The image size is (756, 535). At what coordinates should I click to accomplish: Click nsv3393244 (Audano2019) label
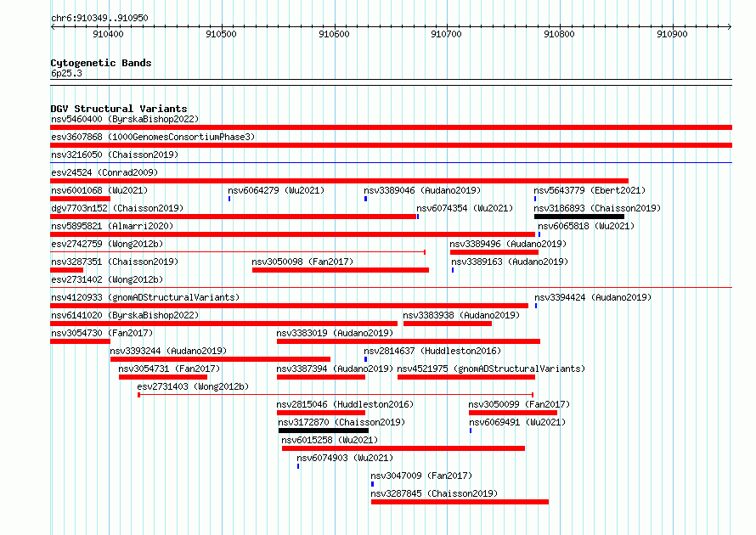[168, 351]
